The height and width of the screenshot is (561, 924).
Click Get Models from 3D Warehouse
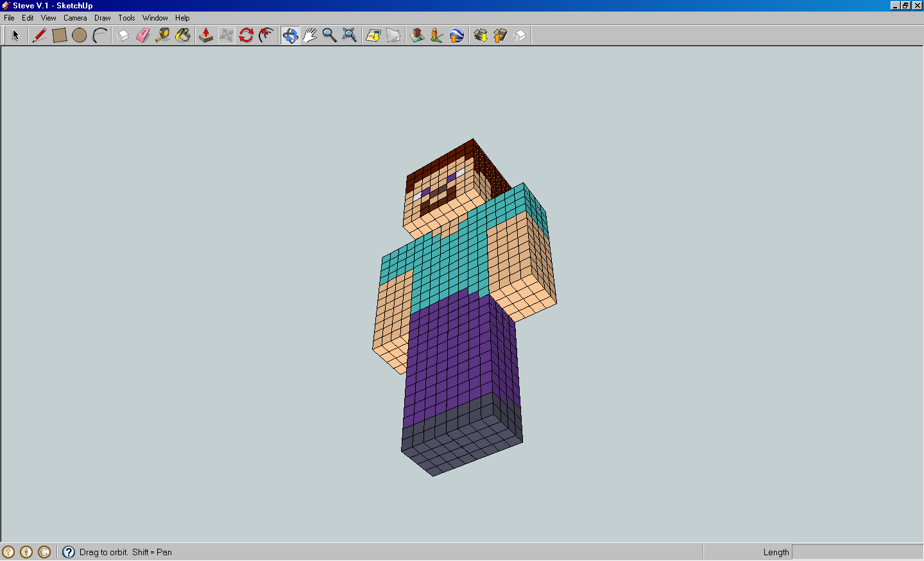click(479, 35)
